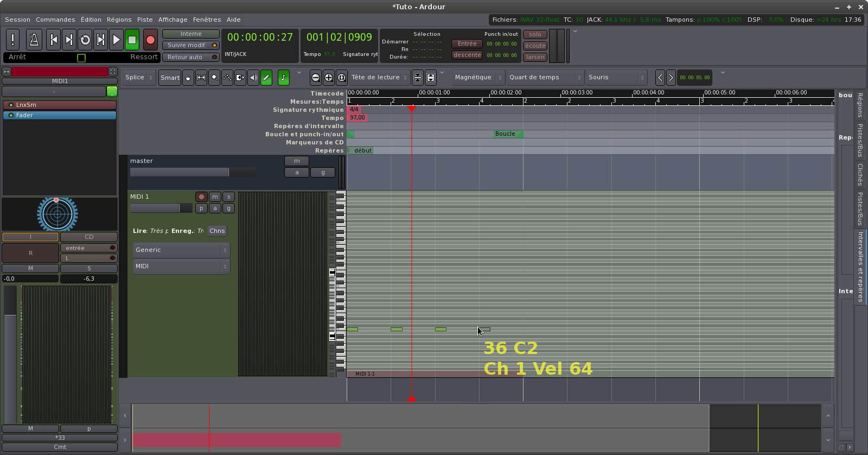Mute the MIDI 1 track
This screenshot has height=455, width=868.
[215, 197]
